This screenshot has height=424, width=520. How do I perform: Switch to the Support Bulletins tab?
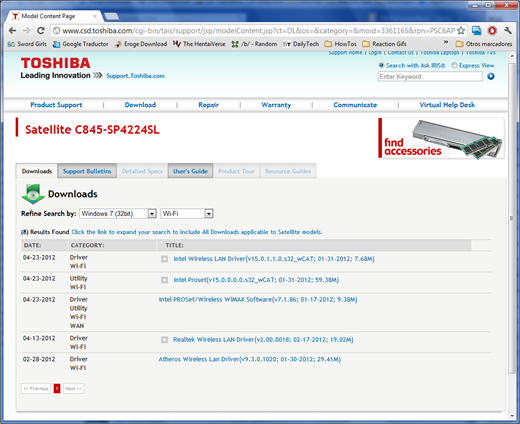click(x=87, y=171)
